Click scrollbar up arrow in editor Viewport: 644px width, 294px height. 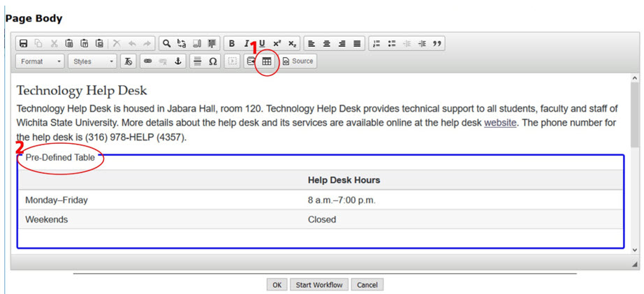coord(635,78)
